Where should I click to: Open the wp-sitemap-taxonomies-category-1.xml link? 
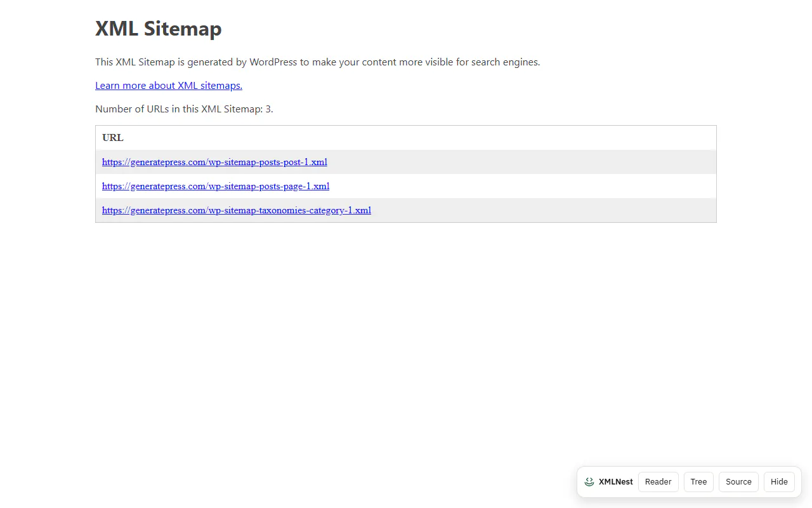(237, 210)
